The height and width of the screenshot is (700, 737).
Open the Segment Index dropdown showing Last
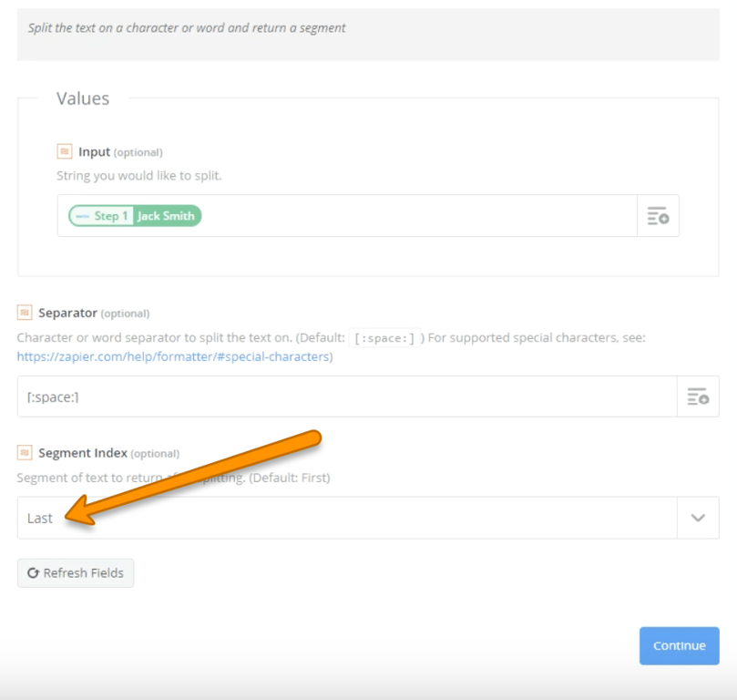346,518
